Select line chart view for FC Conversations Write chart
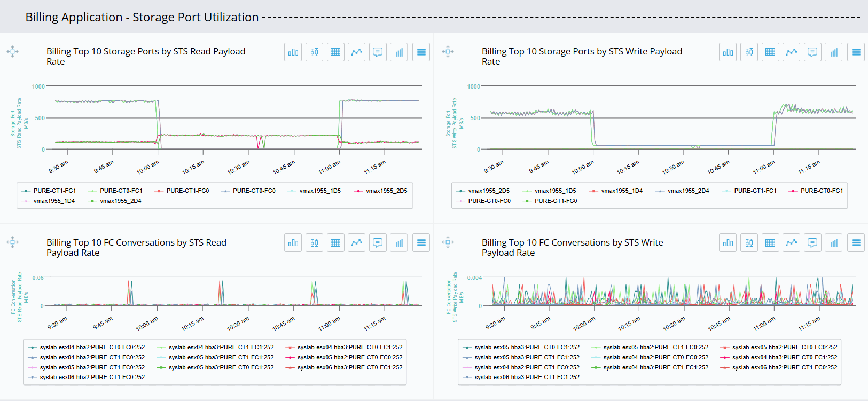The height and width of the screenshot is (401, 868). point(791,243)
